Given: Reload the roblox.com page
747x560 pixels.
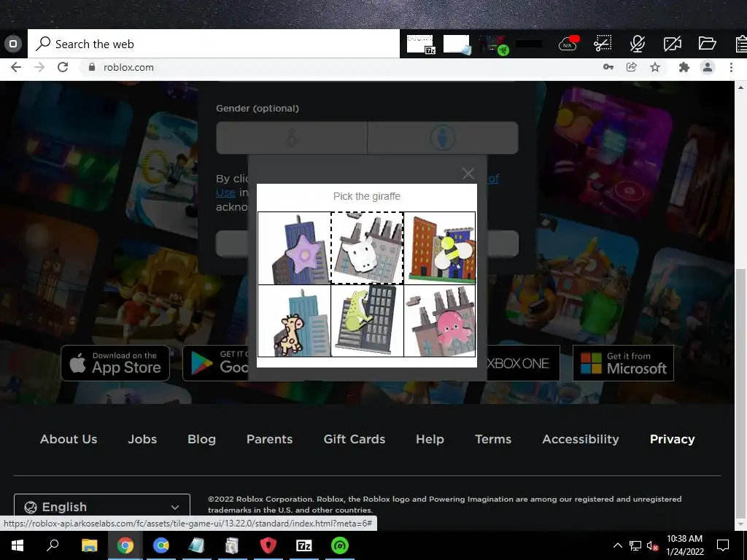Looking at the screenshot, I should pos(63,67).
